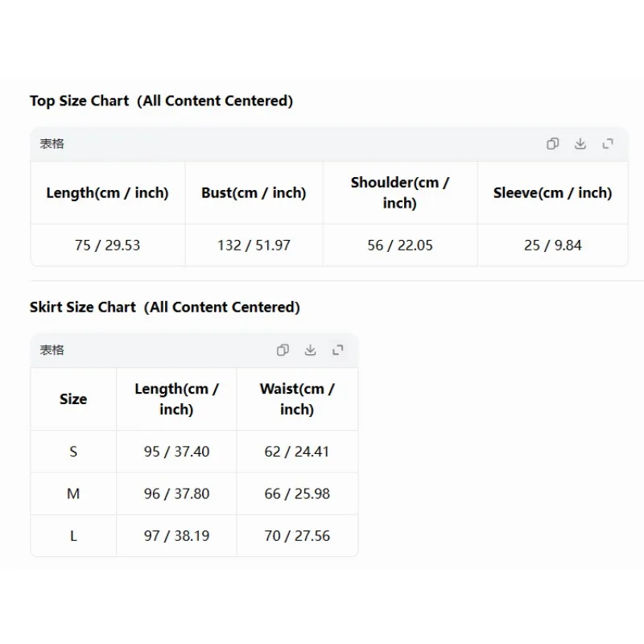Select the Bust(cm / inch) header cell
This screenshot has height=644, width=644.
254,192
